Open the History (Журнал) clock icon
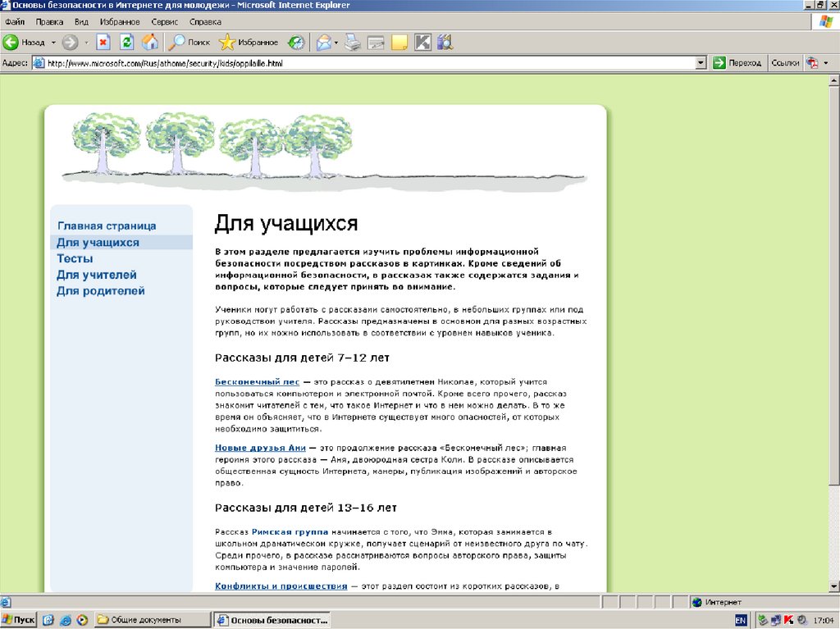 click(295, 43)
